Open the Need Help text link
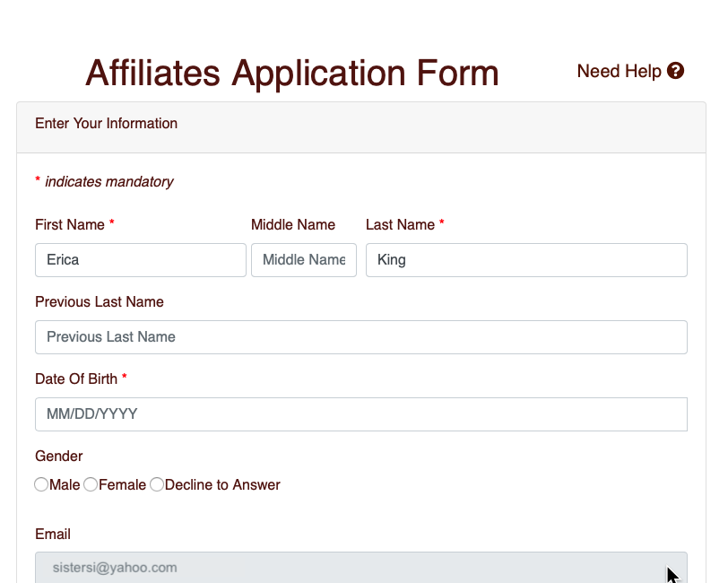728x583 pixels. click(619, 71)
